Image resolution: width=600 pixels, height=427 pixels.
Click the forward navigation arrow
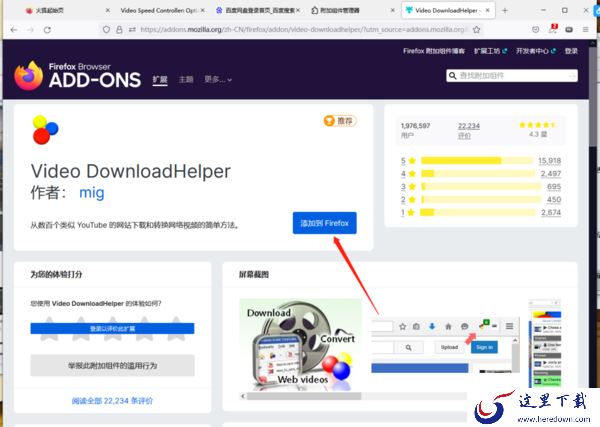click(x=31, y=30)
